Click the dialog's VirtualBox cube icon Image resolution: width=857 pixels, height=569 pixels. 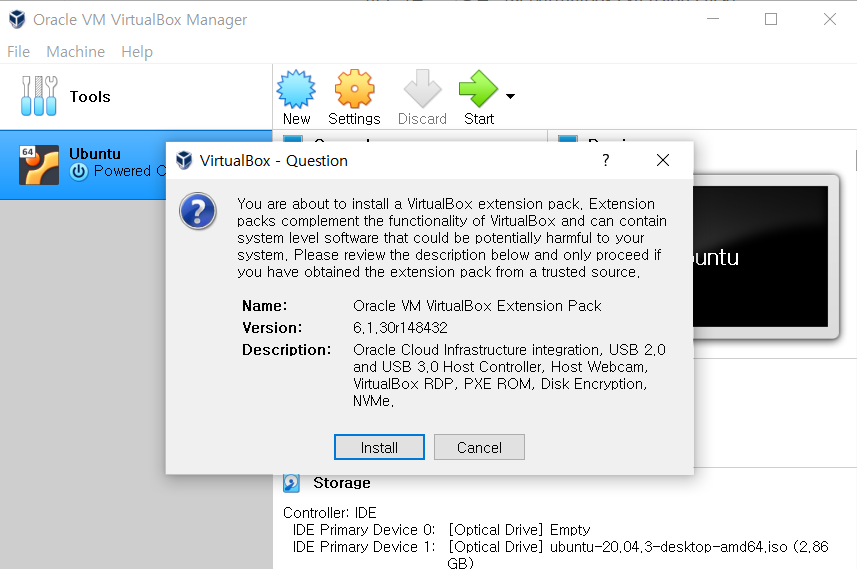point(184,161)
